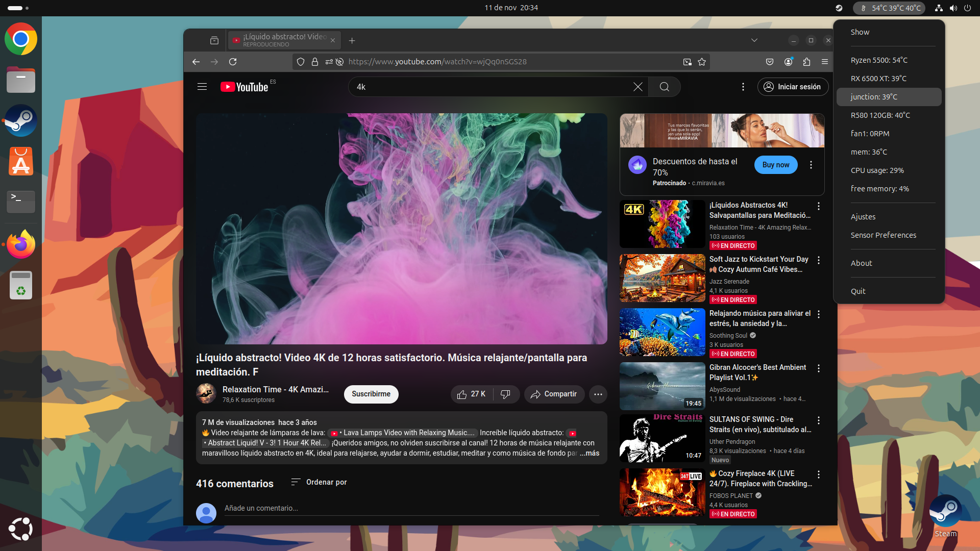Open Firefox list all tabs chevron
Viewport: 980px width, 551px height.
tap(754, 40)
